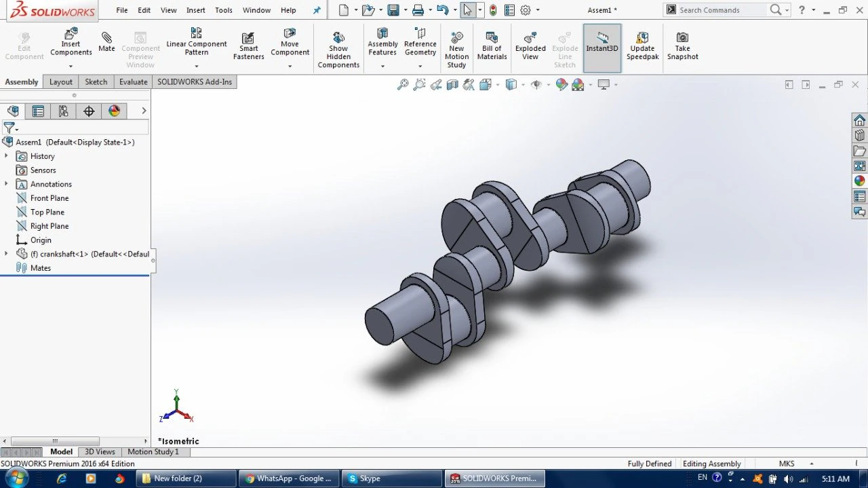Click the feature tree horizontal scrollbar

(56, 441)
